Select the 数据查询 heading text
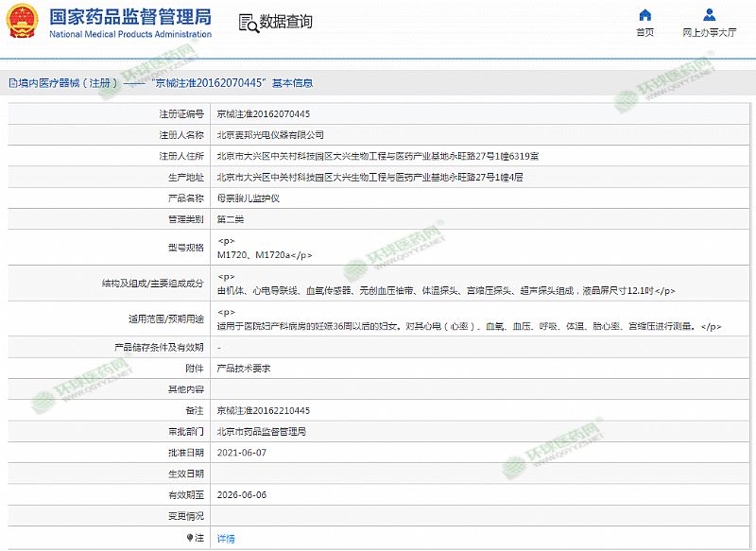756x551 pixels. (x=285, y=22)
